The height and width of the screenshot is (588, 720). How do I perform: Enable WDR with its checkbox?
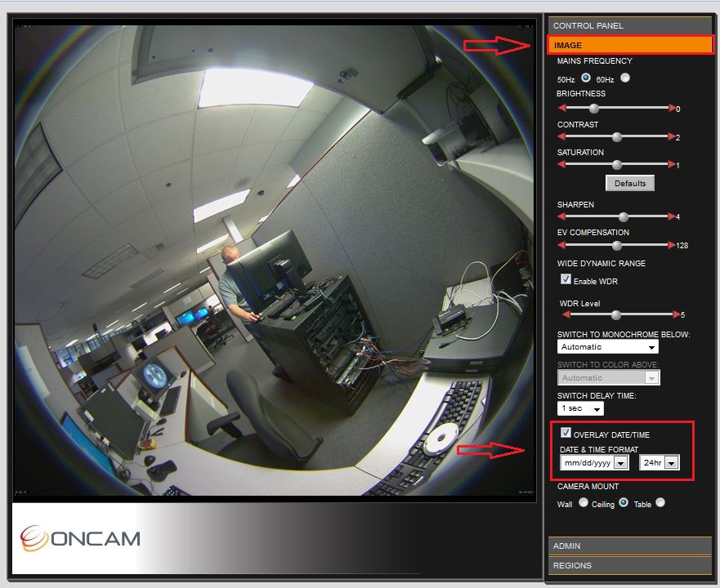point(566,278)
